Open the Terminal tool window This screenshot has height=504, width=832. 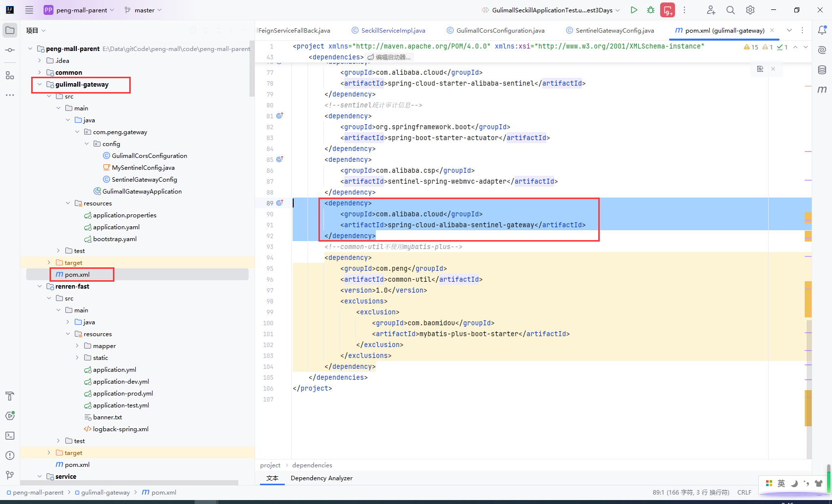click(x=10, y=436)
